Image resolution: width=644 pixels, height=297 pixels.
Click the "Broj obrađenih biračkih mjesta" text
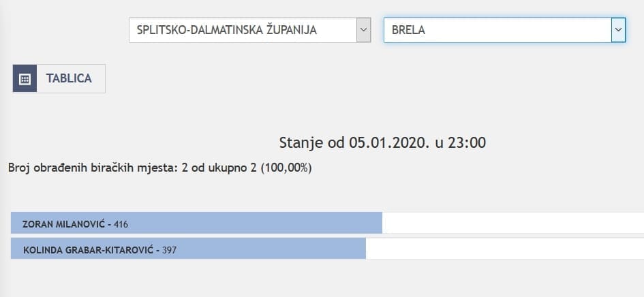click(x=93, y=166)
